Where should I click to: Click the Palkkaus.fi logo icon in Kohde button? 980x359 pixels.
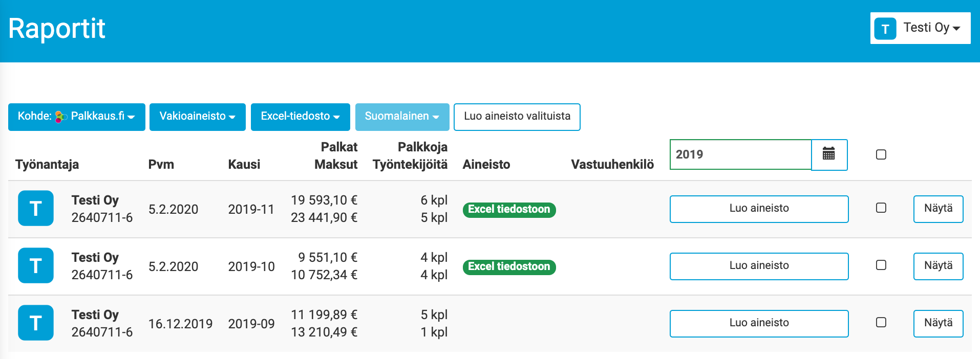pos(61,117)
